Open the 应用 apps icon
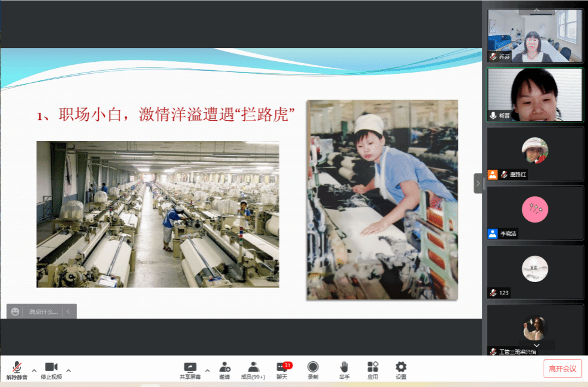 (x=373, y=368)
